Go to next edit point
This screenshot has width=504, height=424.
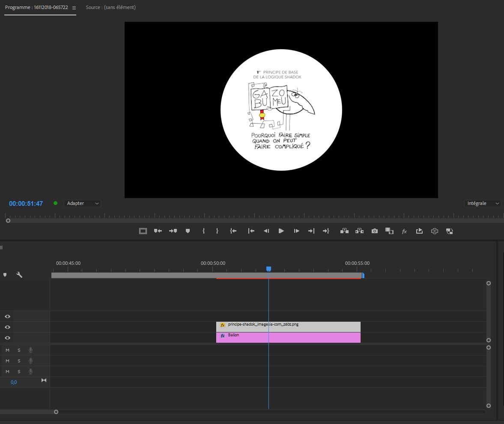tap(311, 231)
